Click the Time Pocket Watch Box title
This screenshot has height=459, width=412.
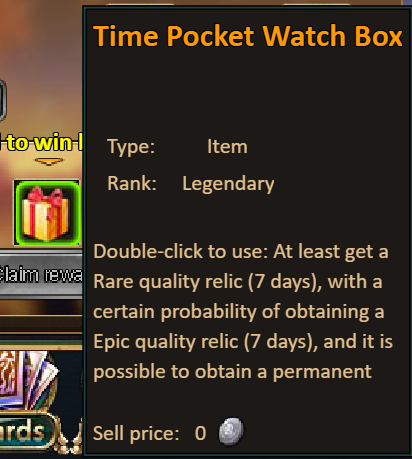pyautogui.click(x=248, y=36)
